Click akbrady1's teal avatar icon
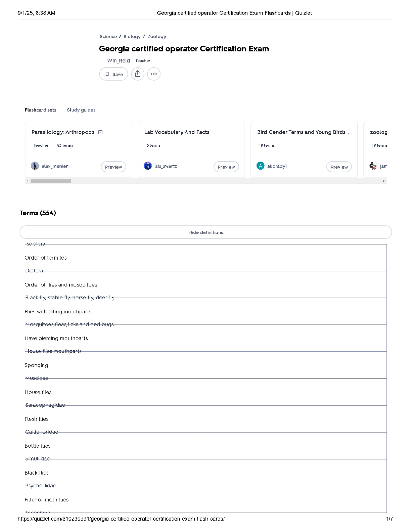The height and width of the screenshot is (532, 411). tap(261, 166)
